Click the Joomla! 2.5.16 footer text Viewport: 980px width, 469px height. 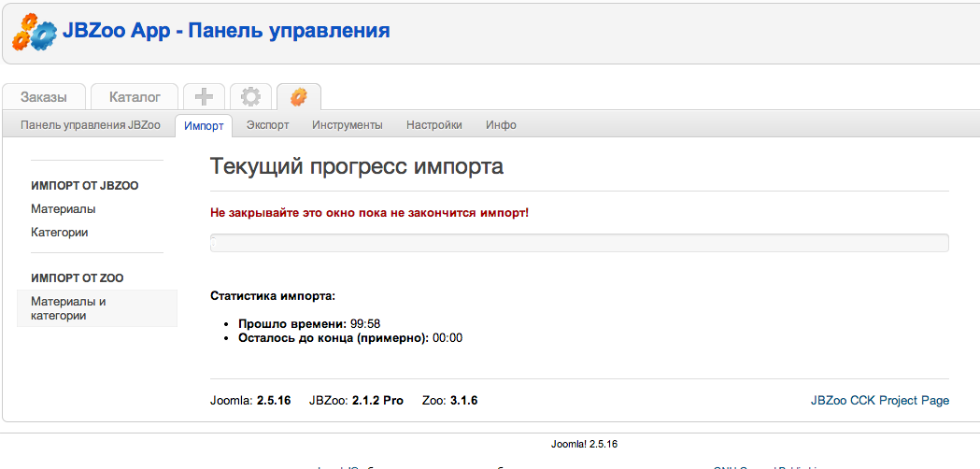point(585,445)
